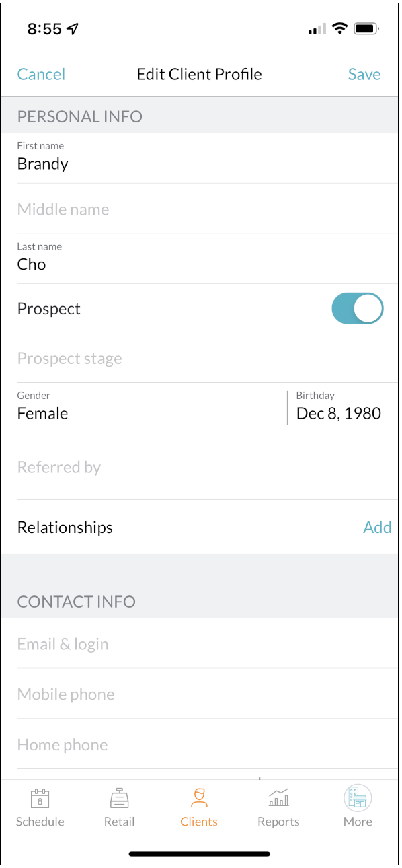Select the Clients person icon
This screenshot has height=868, width=402.
198,797
